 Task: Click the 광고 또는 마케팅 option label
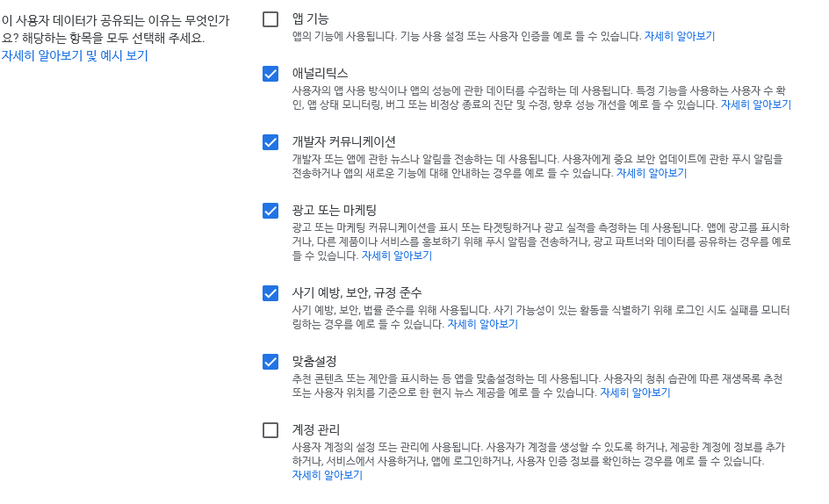334,210
